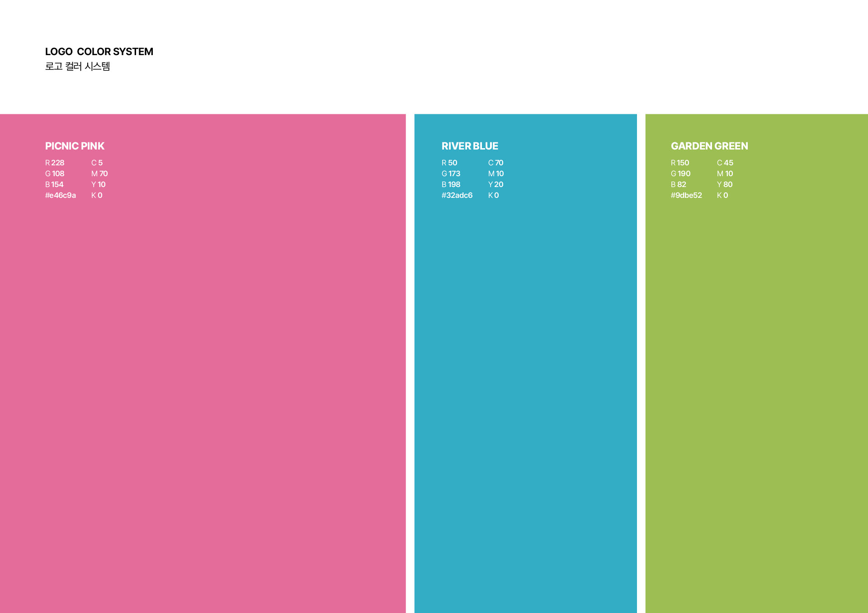The width and height of the screenshot is (868, 613).
Task: Click the RIVER BLUE title text
Action: (470, 146)
